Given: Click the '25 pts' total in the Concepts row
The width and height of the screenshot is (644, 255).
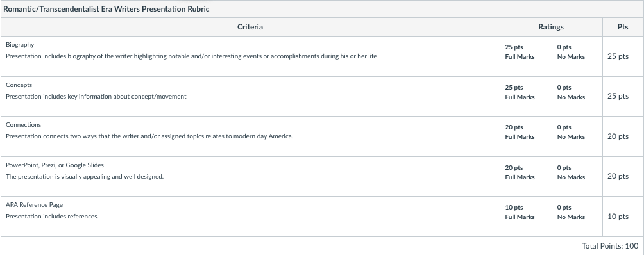Looking at the screenshot, I should (618, 96).
